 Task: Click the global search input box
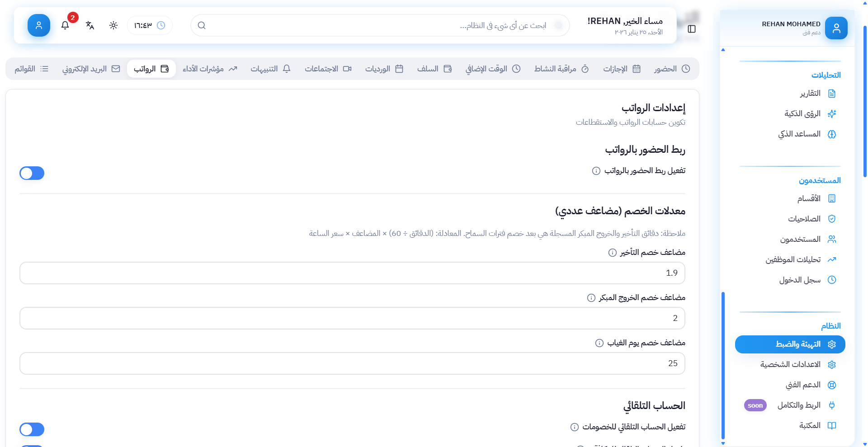(380, 25)
